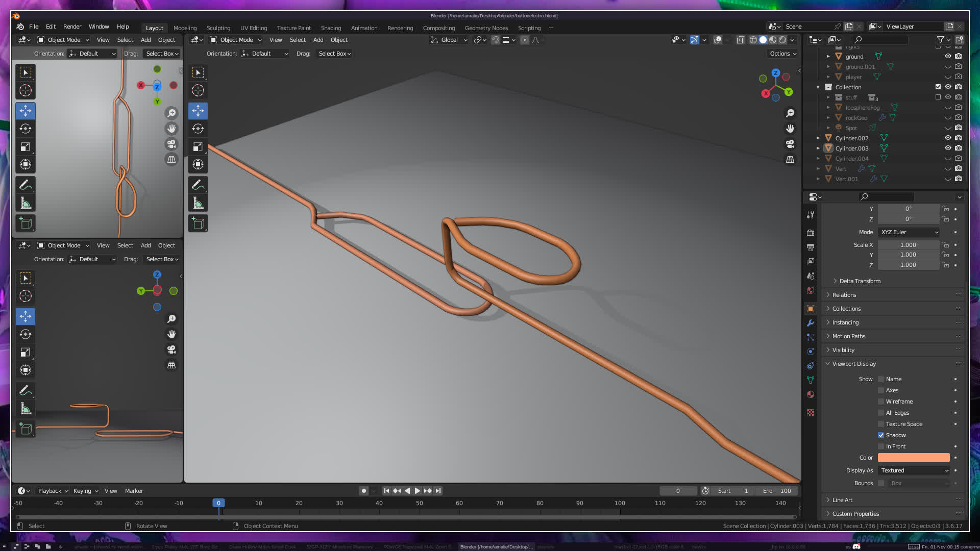Select the Scale tool in main viewport
This screenshot has height=551, width=980.
tap(198, 147)
